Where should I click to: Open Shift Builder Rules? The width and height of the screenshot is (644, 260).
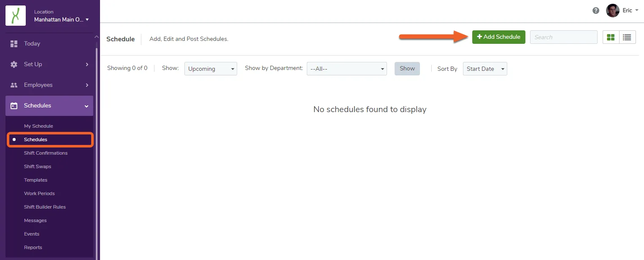(45, 207)
